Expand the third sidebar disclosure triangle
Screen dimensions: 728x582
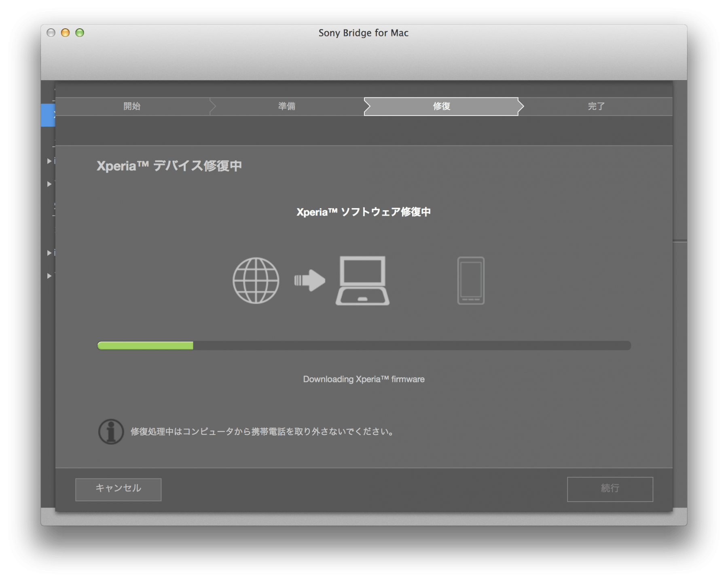49,253
